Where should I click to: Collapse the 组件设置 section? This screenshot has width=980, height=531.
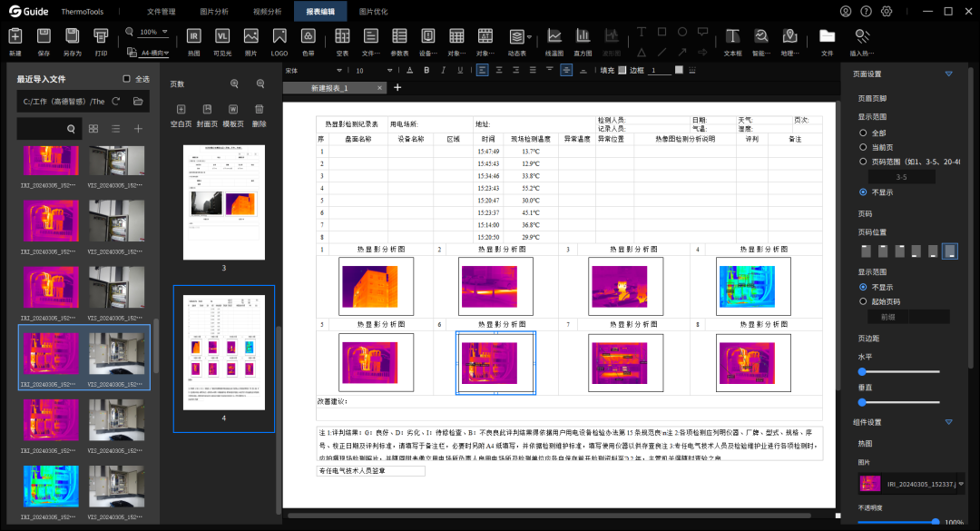[x=949, y=422]
